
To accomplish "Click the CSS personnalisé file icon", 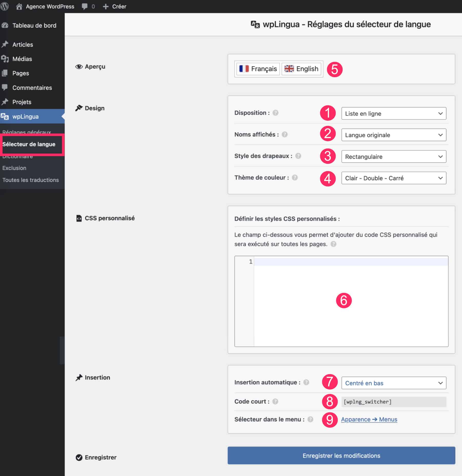I will pos(79,218).
